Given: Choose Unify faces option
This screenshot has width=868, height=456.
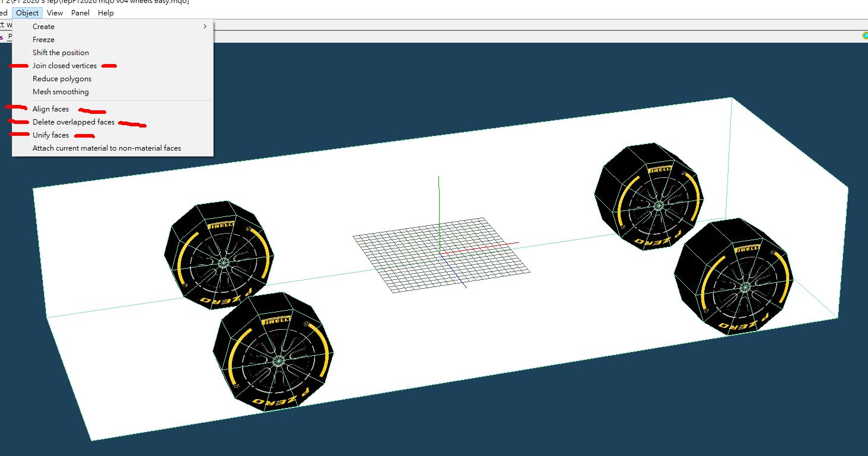Looking at the screenshot, I should (50, 135).
